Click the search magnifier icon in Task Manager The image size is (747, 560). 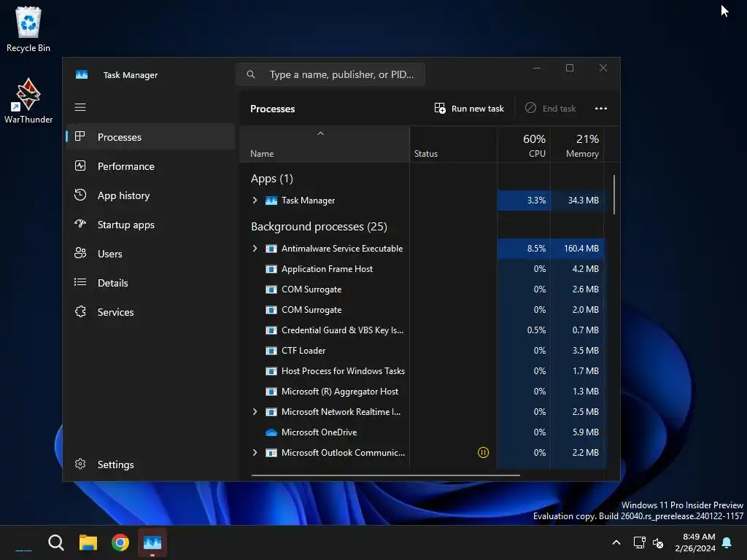tap(251, 74)
